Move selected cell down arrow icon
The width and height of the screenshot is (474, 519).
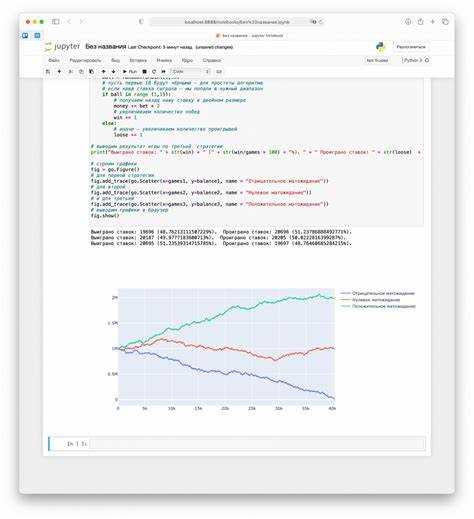113,72
